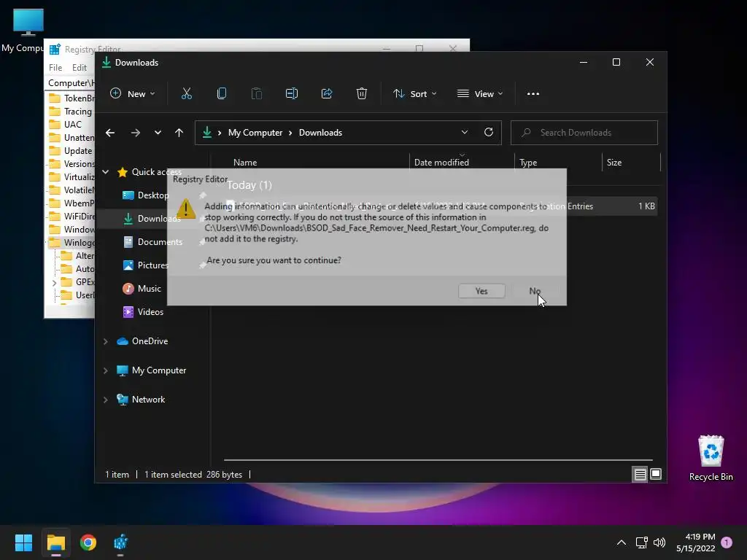Click the horizontal scrollbar in file list
This screenshot has height=560, width=747.
pos(438,460)
